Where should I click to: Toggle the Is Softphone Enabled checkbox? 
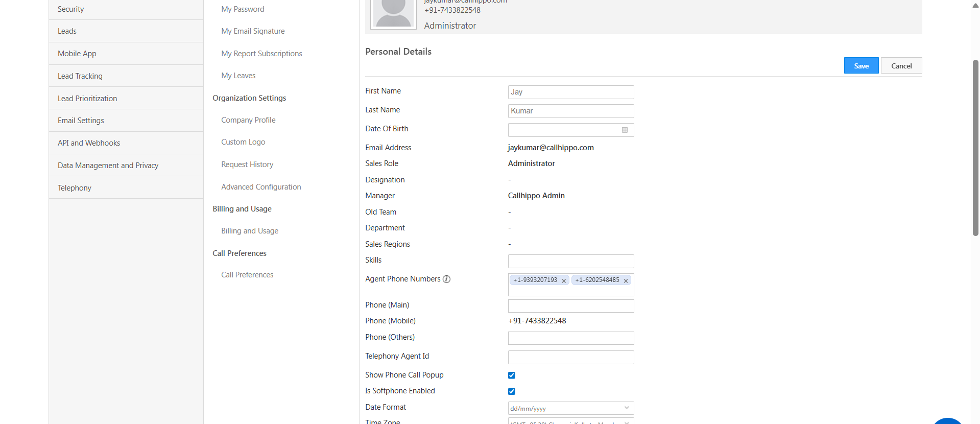(512, 391)
